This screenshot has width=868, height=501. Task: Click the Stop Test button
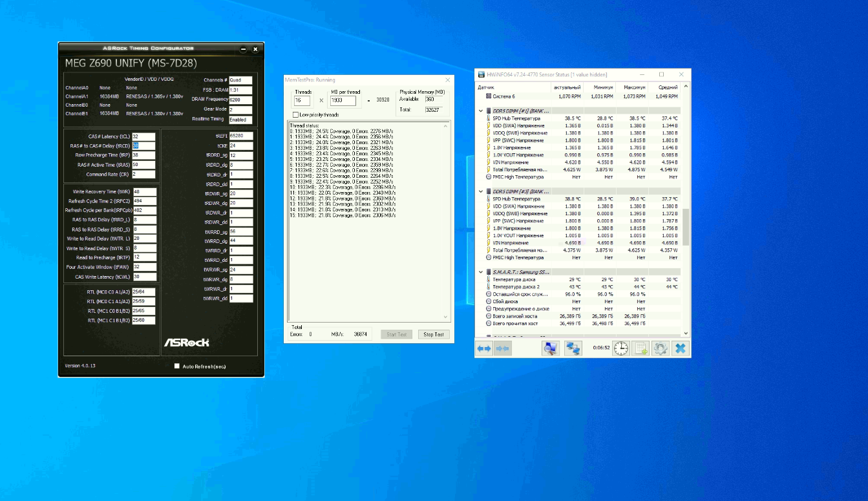[434, 334]
